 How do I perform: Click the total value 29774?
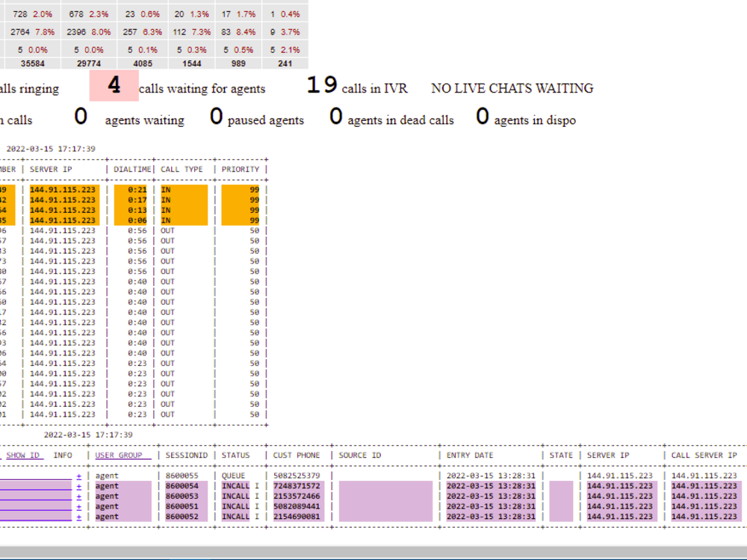point(89,63)
